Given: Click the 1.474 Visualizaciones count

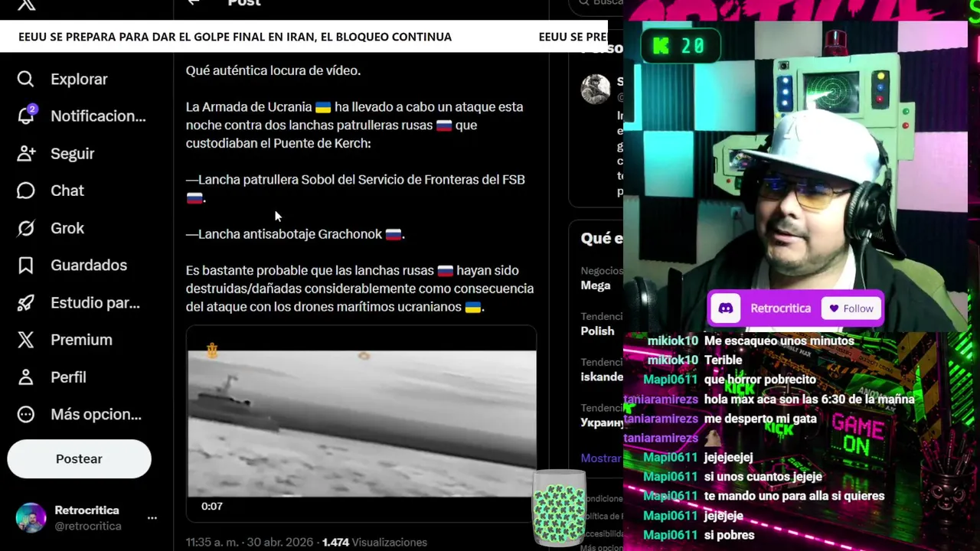Looking at the screenshot, I should [374, 543].
